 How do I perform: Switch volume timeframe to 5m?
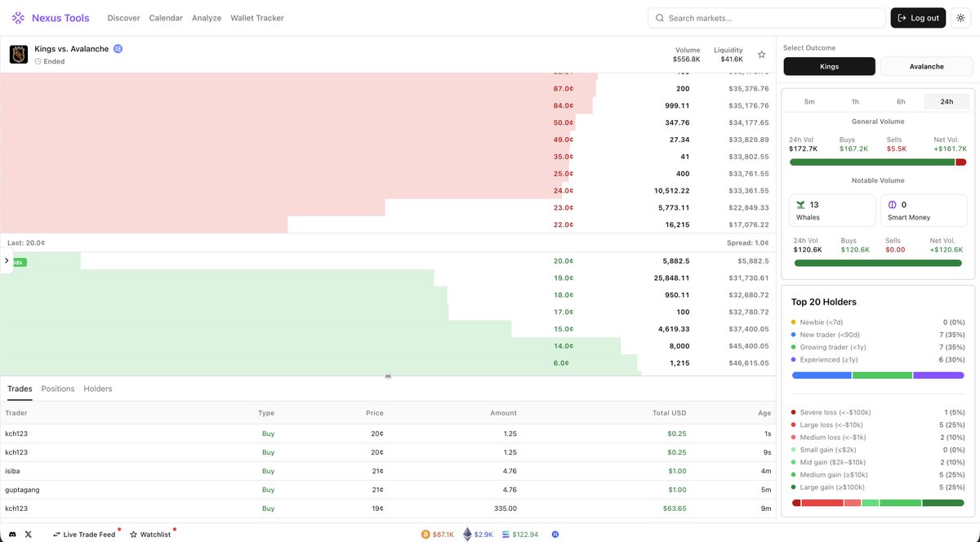[x=809, y=102]
